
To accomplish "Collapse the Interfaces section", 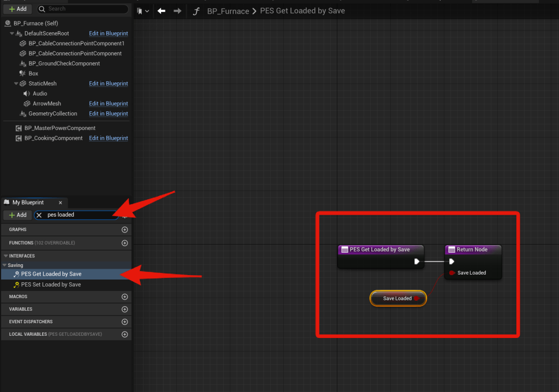I will (x=6, y=256).
